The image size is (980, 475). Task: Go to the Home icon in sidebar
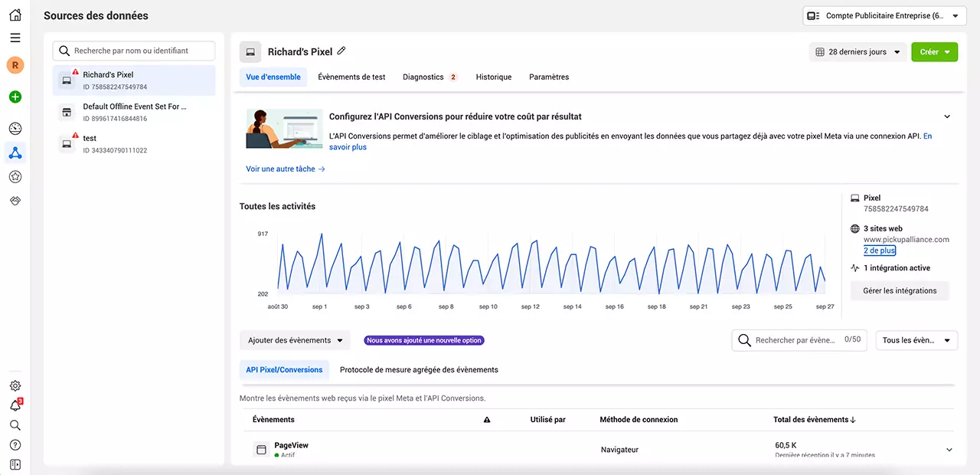click(x=15, y=15)
